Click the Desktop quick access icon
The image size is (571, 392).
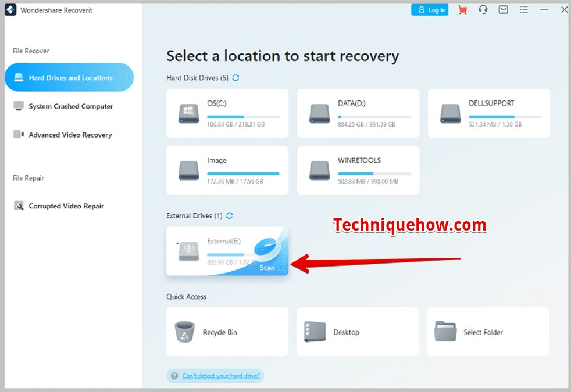(315, 332)
